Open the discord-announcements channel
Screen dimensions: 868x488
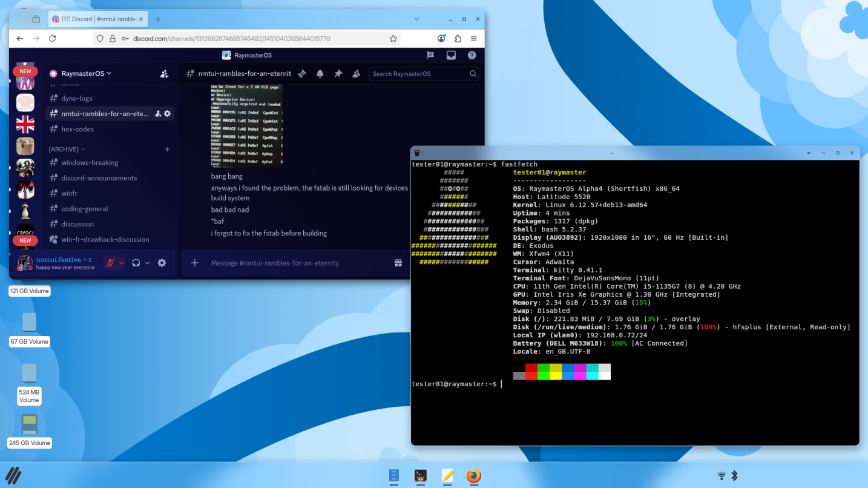pyautogui.click(x=110, y=178)
